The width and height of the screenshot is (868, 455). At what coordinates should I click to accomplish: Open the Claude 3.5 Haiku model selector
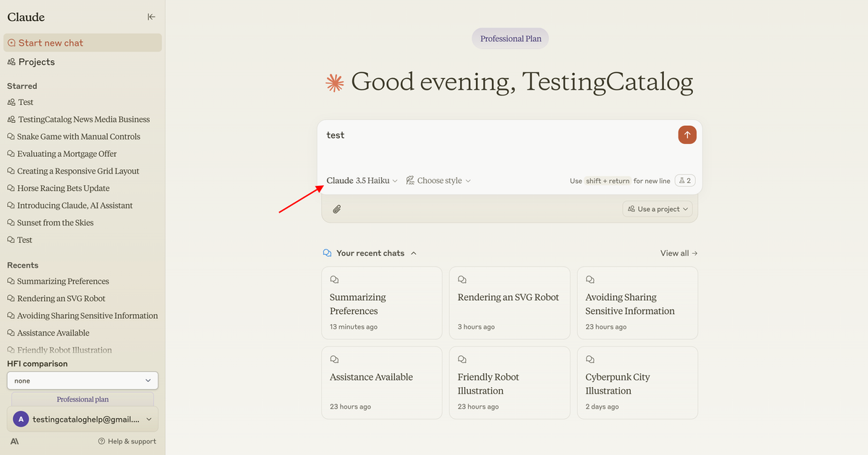pyautogui.click(x=361, y=180)
